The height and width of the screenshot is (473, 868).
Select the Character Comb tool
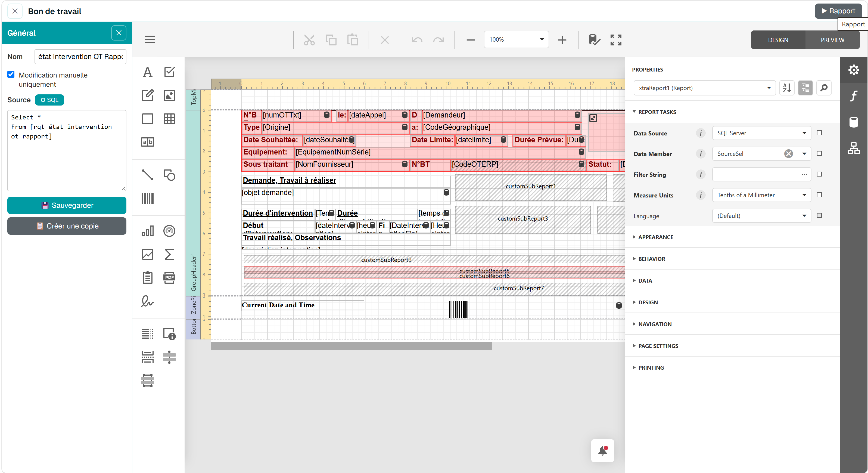point(147,142)
